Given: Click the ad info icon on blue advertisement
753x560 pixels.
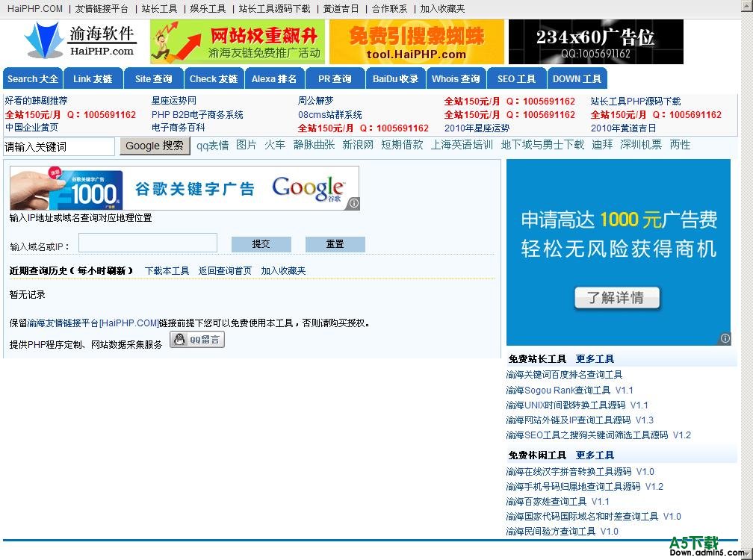Looking at the screenshot, I should tap(725, 338).
